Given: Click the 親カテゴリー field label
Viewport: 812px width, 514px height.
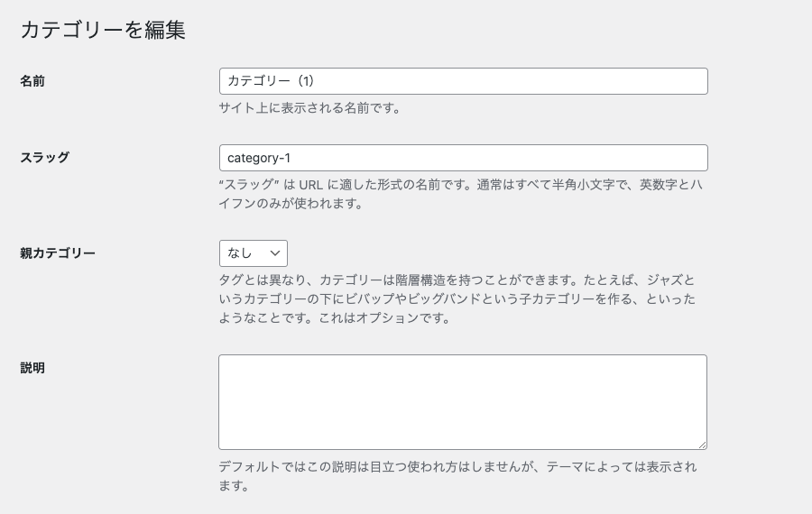Looking at the screenshot, I should [x=58, y=253].
